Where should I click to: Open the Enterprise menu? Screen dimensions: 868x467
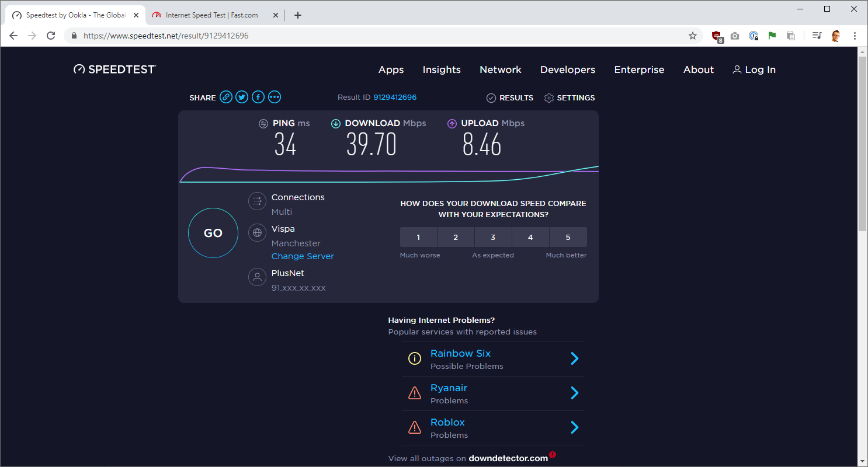coord(639,69)
